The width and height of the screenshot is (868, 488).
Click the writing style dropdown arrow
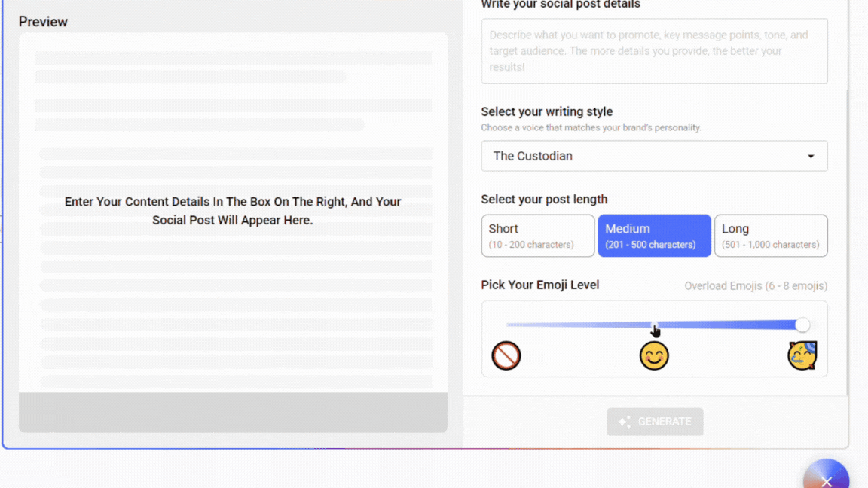811,157
